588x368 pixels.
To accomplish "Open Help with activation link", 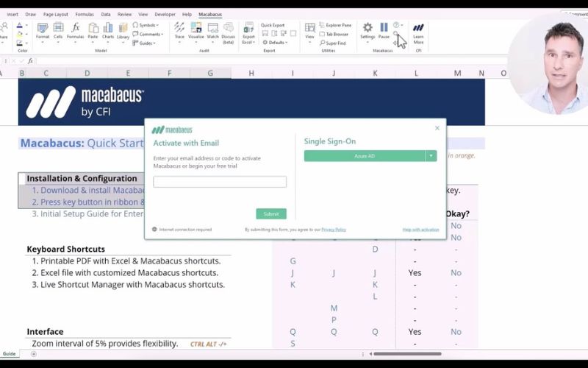I will (x=420, y=230).
